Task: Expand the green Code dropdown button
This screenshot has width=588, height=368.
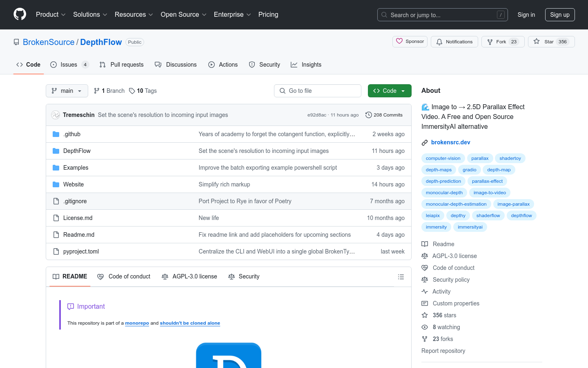Action: click(390, 91)
